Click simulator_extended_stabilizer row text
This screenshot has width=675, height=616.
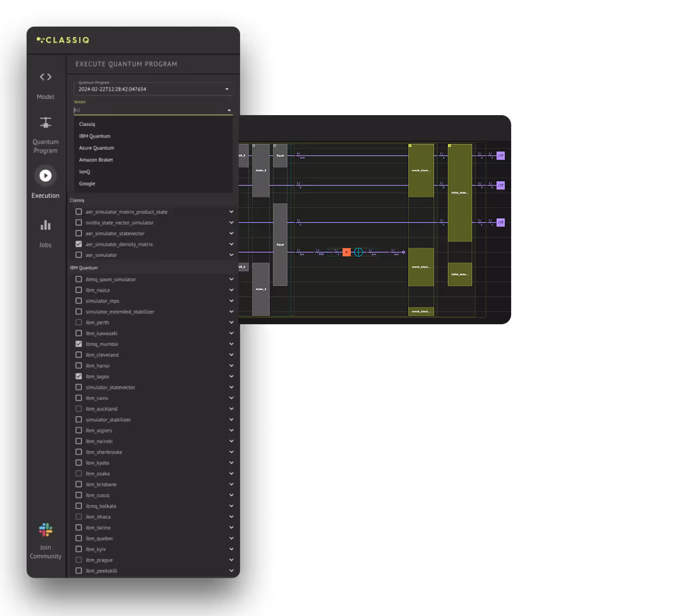[x=120, y=311]
